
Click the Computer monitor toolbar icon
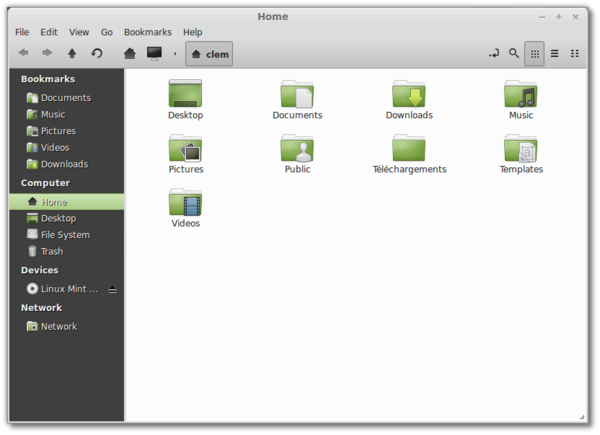point(154,53)
